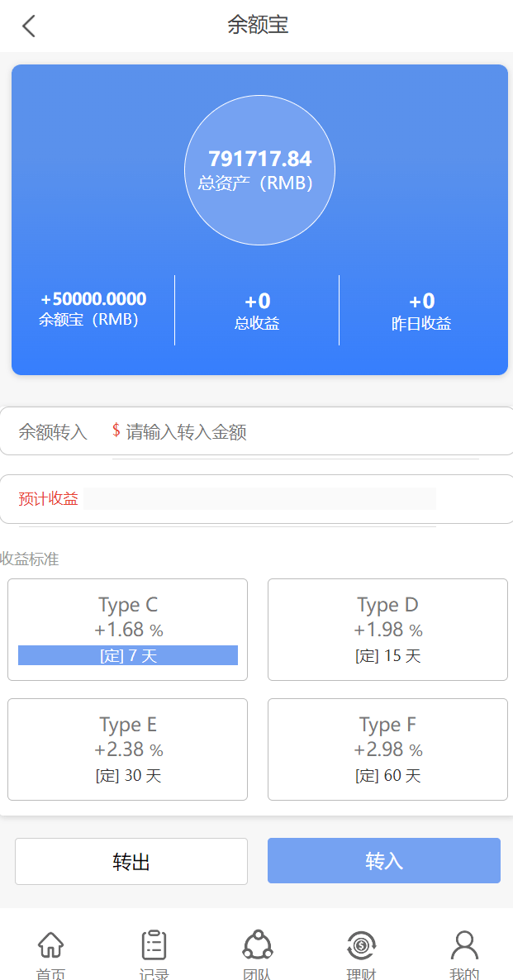Click the 预计收益 estimated earnings field
This screenshot has width=513, height=980.
point(259,499)
